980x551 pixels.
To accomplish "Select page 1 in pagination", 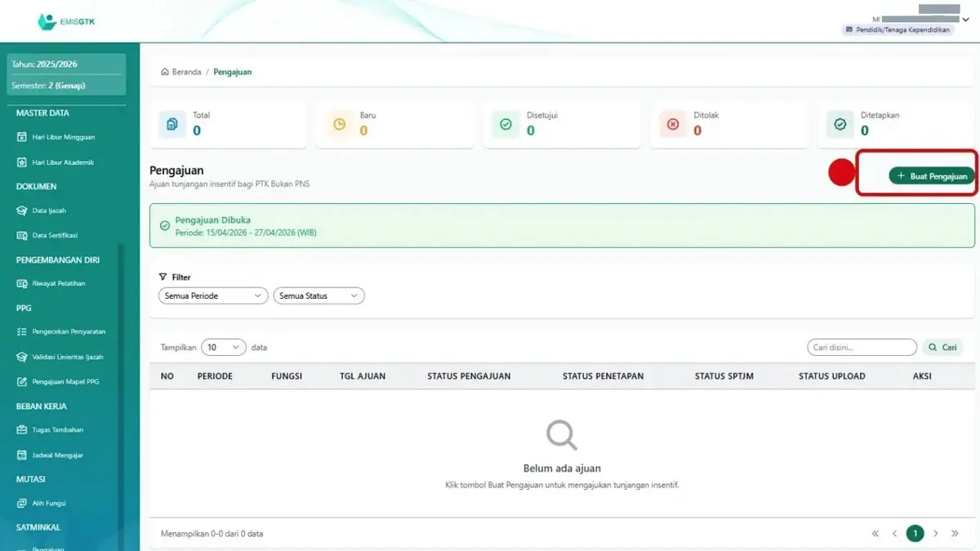I will [x=915, y=534].
